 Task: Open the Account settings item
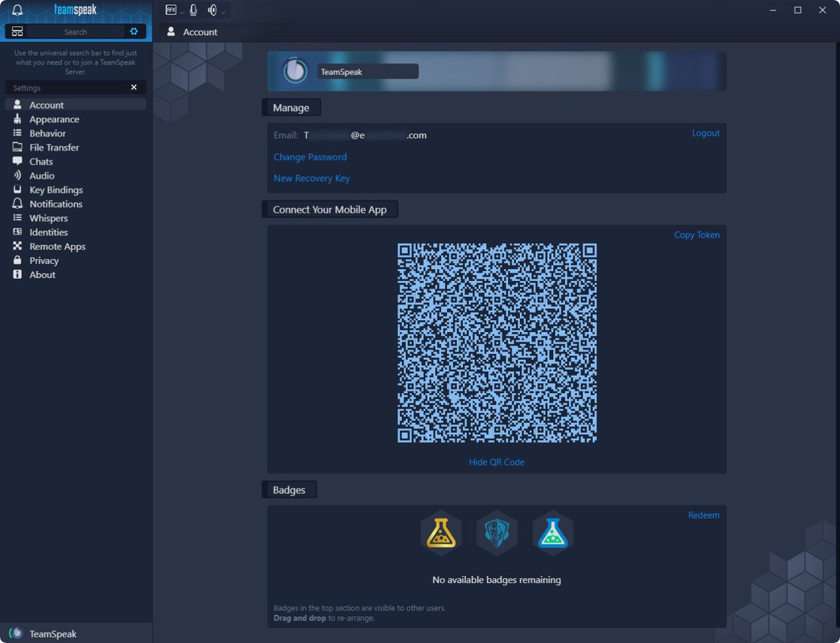[x=76, y=105]
